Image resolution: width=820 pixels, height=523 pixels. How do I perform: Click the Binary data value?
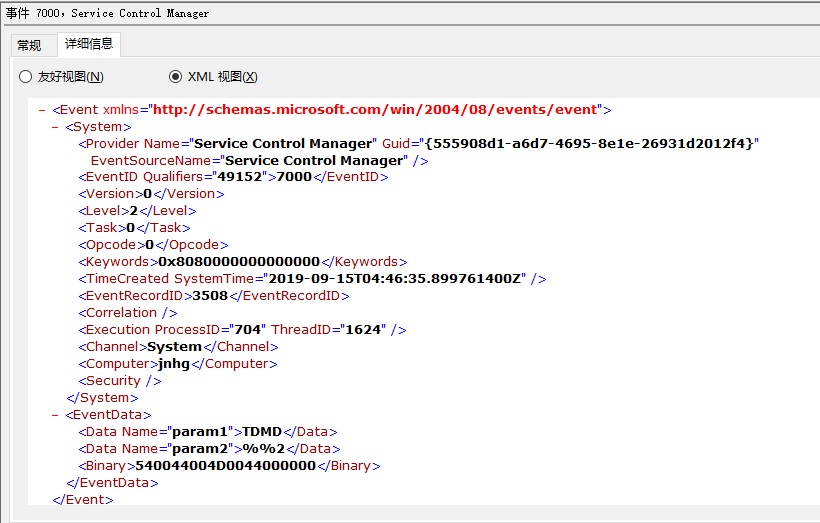click(225, 465)
